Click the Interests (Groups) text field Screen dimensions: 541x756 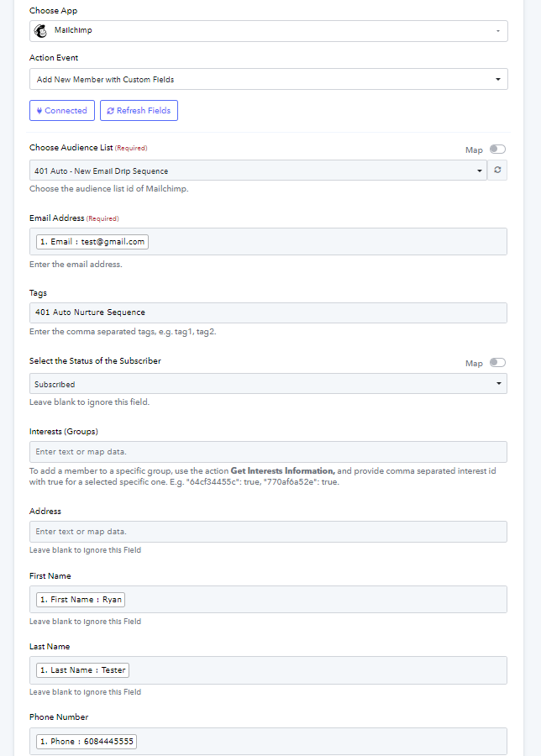pos(268,452)
